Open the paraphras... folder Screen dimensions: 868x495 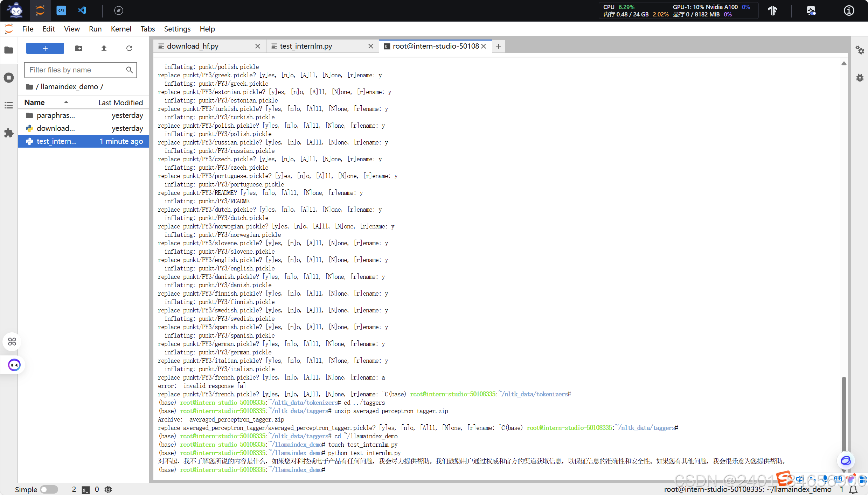coord(55,115)
